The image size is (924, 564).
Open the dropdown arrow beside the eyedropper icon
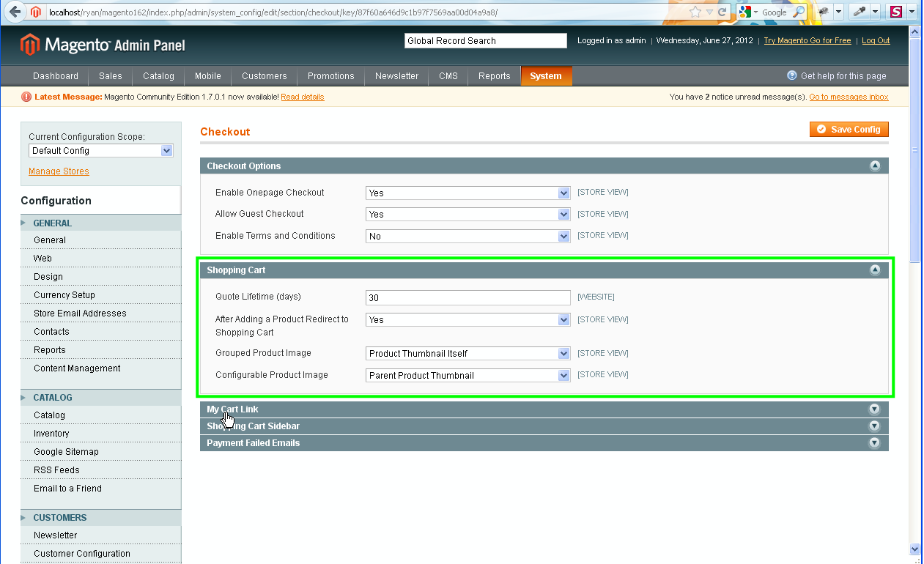(x=875, y=12)
